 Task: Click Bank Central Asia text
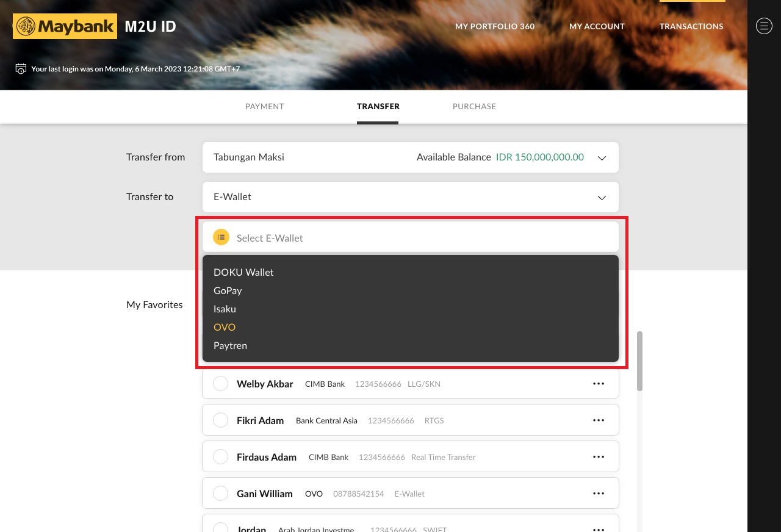tap(326, 420)
